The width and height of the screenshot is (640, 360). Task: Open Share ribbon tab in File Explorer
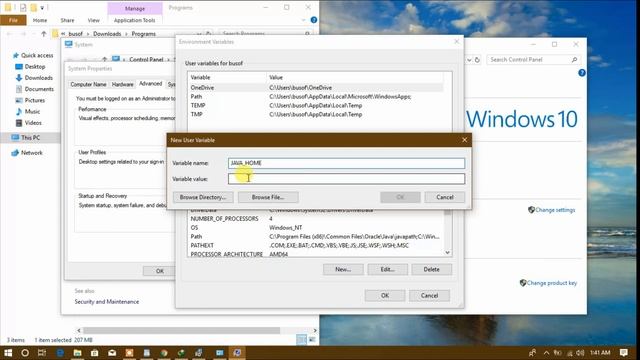point(67,20)
